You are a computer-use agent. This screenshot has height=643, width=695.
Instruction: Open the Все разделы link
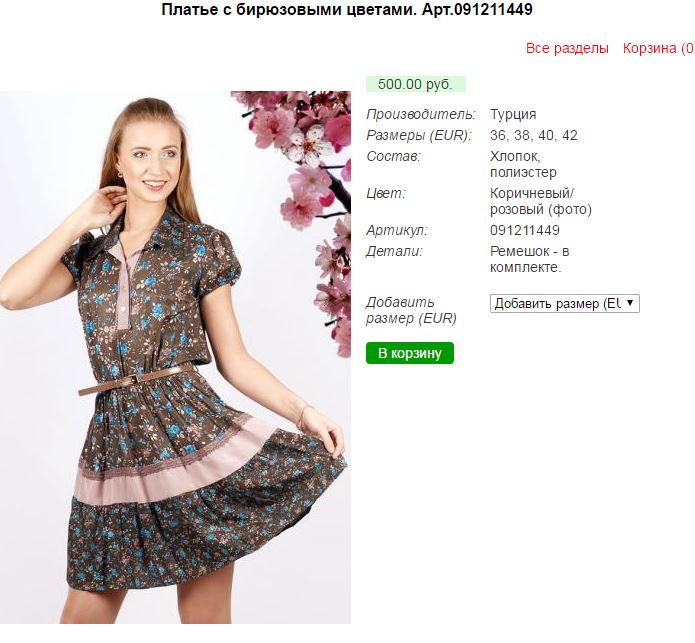click(x=567, y=48)
